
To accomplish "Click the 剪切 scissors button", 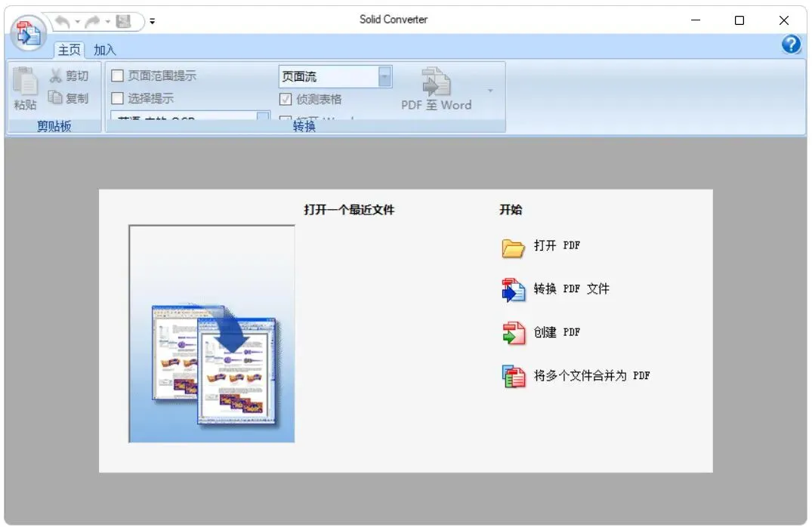I will pyautogui.click(x=69, y=76).
